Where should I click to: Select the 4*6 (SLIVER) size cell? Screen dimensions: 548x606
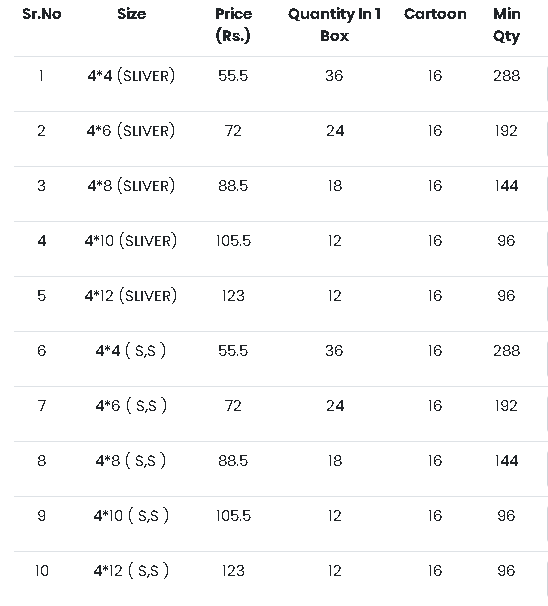[x=131, y=131]
